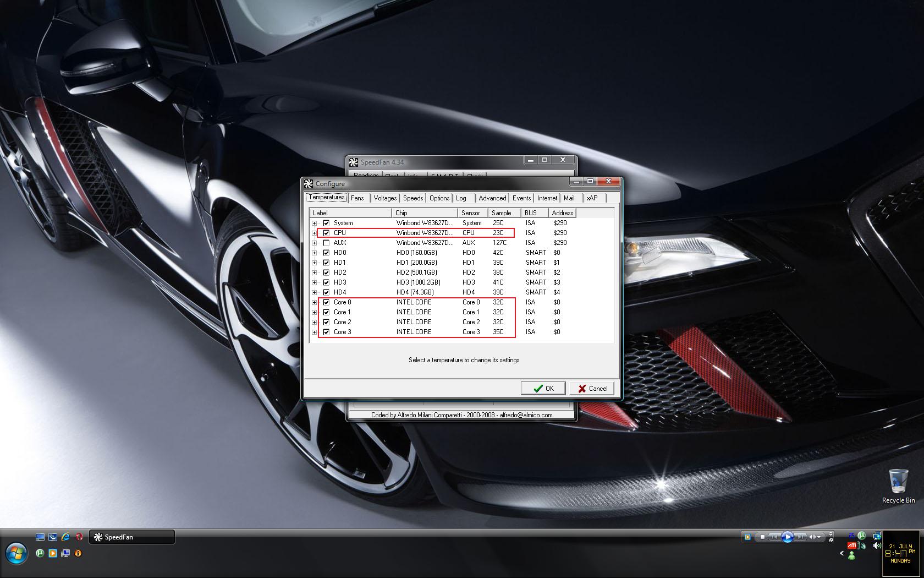Click OK to confirm the configuration
The height and width of the screenshot is (578, 924).
tap(543, 388)
